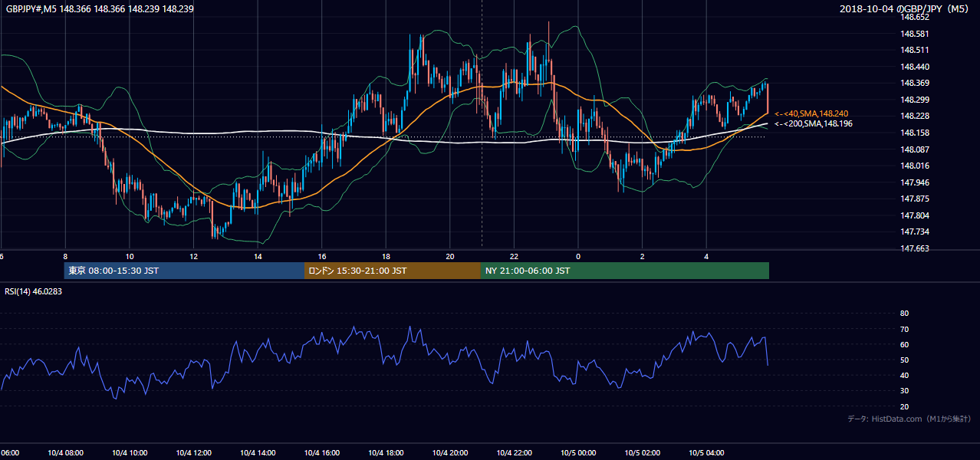Screen dimensions: 980x460
Task: Click price axis value 147.875
Action: 914,199
